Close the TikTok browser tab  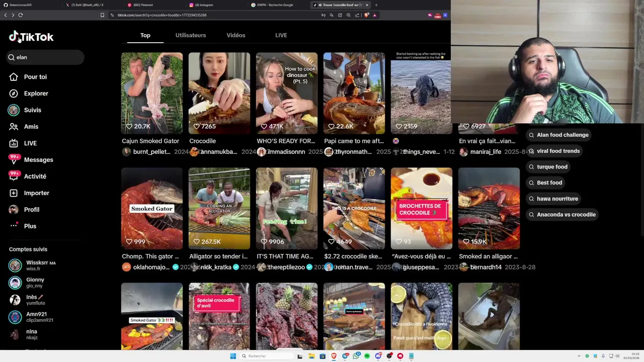click(x=367, y=5)
